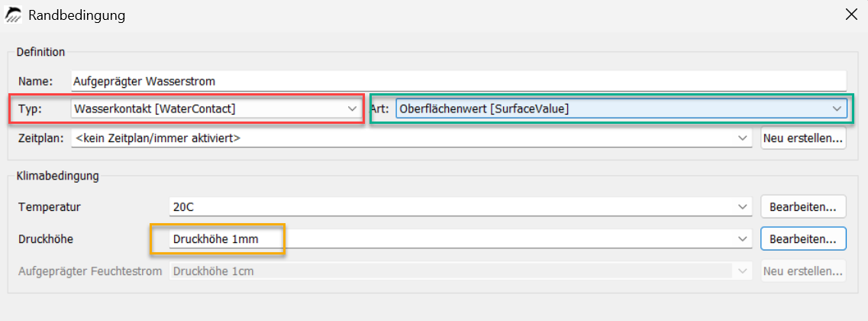Click Bearbeiten for Temperatur

click(x=803, y=207)
